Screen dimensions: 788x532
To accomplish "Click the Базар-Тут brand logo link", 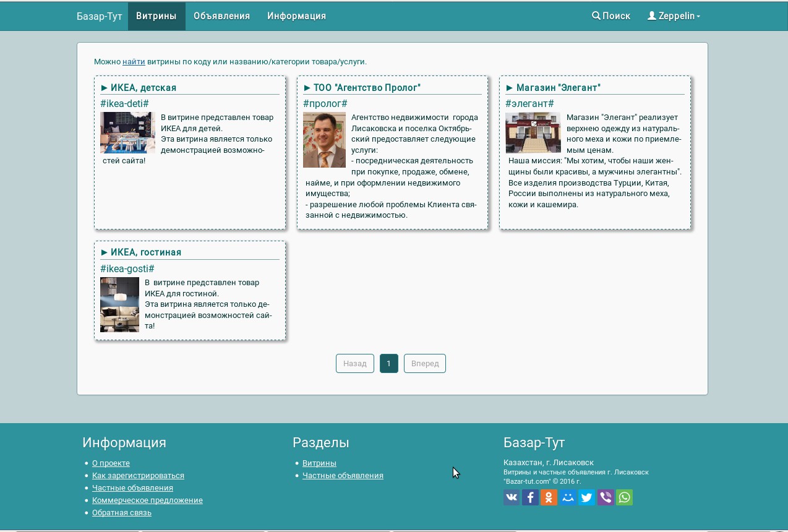I will 100,16.
